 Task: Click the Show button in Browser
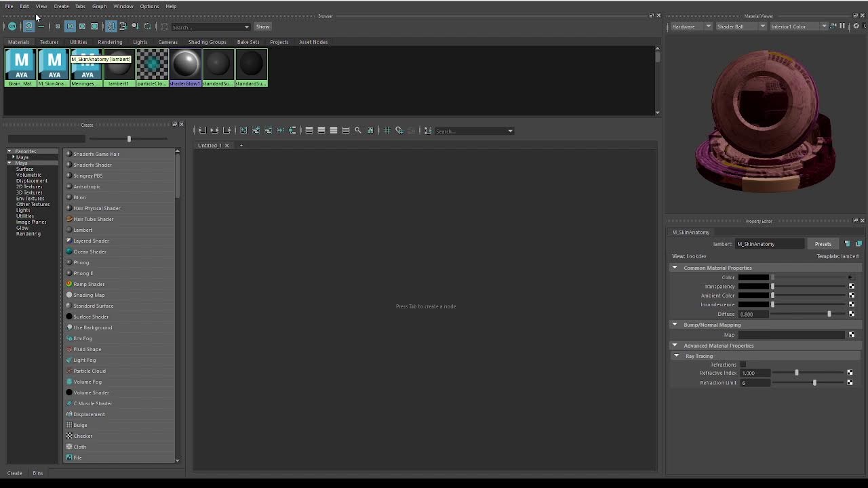[x=263, y=26]
